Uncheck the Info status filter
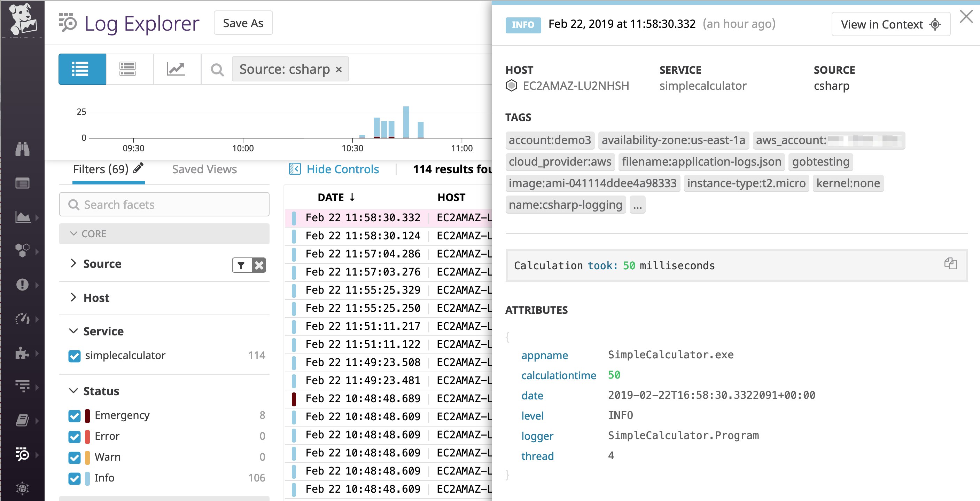Viewport: 980px width, 501px height. tap(75, 478)
